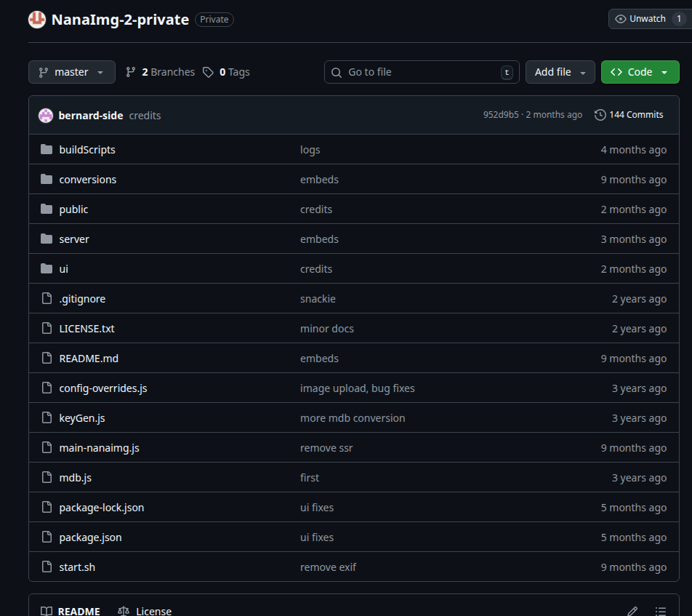This screenshot has height=616, width=692.
Task: Open the 0 Tags link
Action: pos(226,72)
